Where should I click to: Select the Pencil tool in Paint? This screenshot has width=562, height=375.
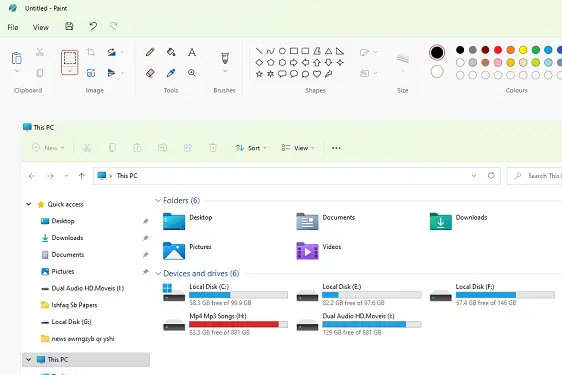(x=150, y=52)
